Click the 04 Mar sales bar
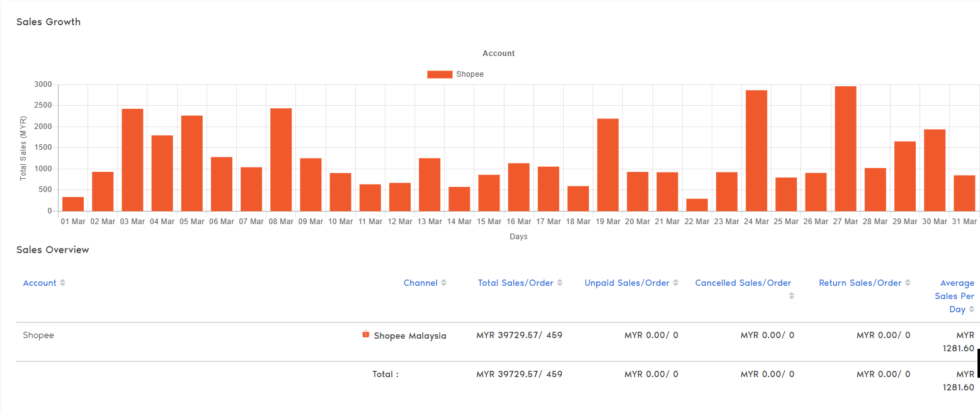The height and width of the screenshot is (413, 980). [162, 173]
